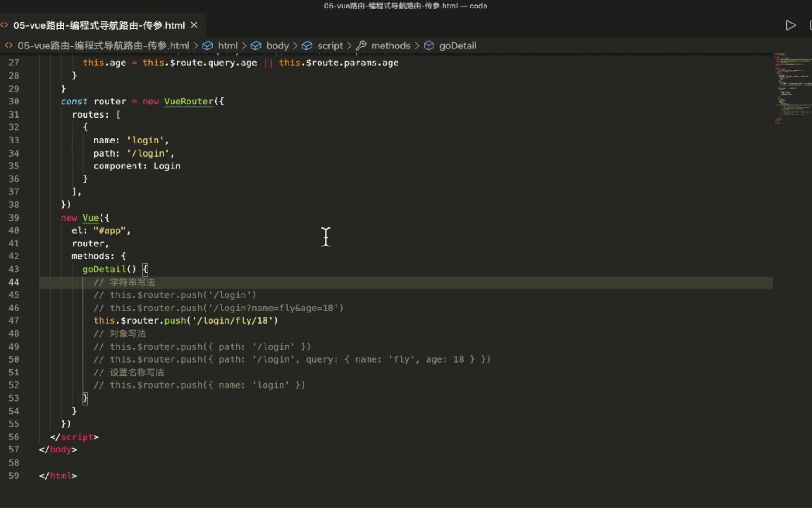
Task: Click line number 47 in the gutter
Action: [14, 321]
